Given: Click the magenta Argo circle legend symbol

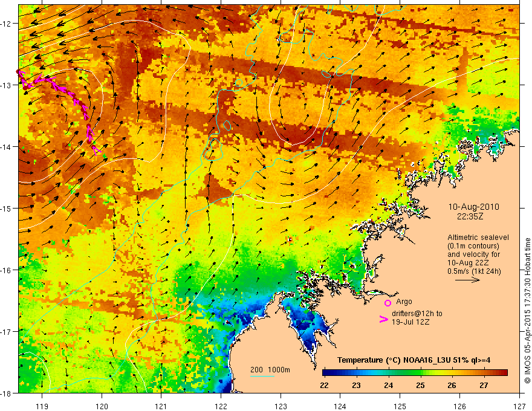Looking at the screenshot, I should [388, 303].
